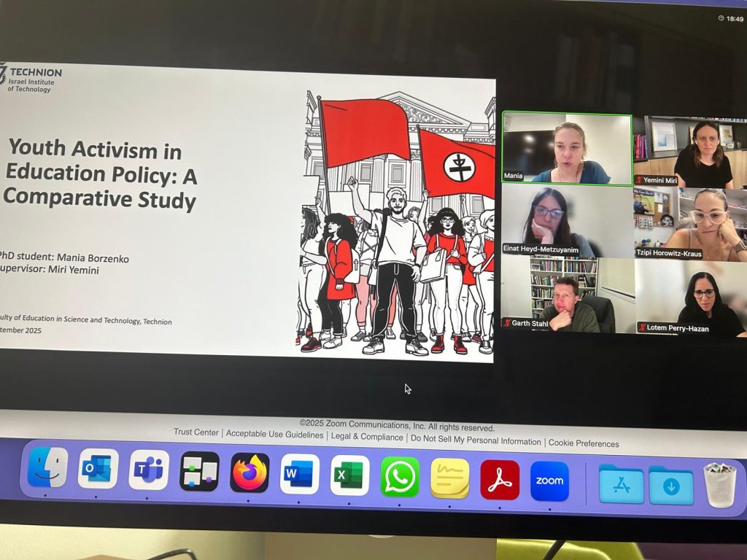Open Stickies notes app in Dock
Image resolution: width=747 pixels, height=560 pixels.
pyautogui.click(x=449, y=478)
